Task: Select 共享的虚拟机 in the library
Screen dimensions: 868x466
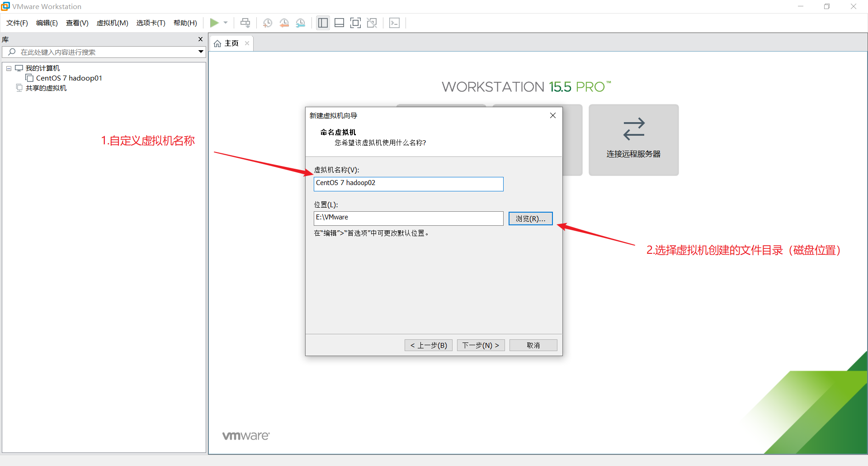Action: pos(46,88)
